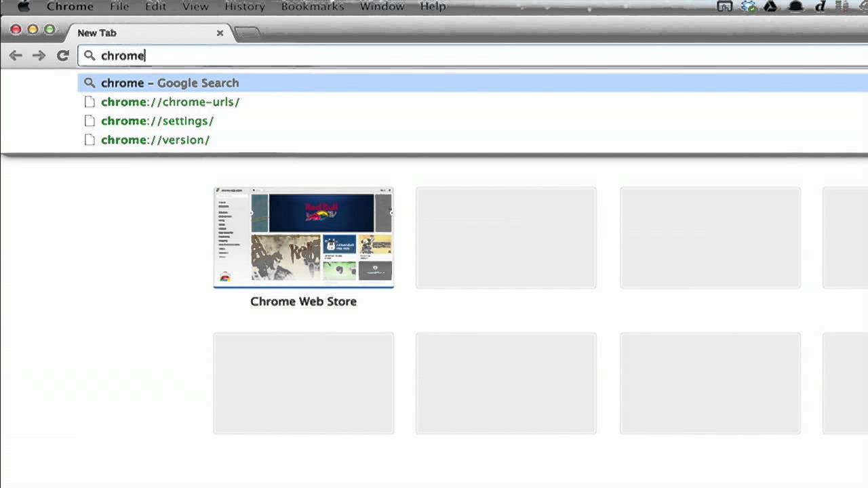Viewport: 868px width, 488px height.
Task: Close the New Tab tab
Action: pos(220,33)
